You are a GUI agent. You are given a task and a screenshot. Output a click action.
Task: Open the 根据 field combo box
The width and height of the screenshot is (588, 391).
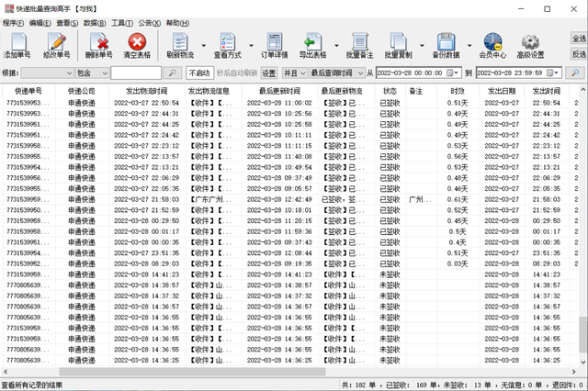47,73
